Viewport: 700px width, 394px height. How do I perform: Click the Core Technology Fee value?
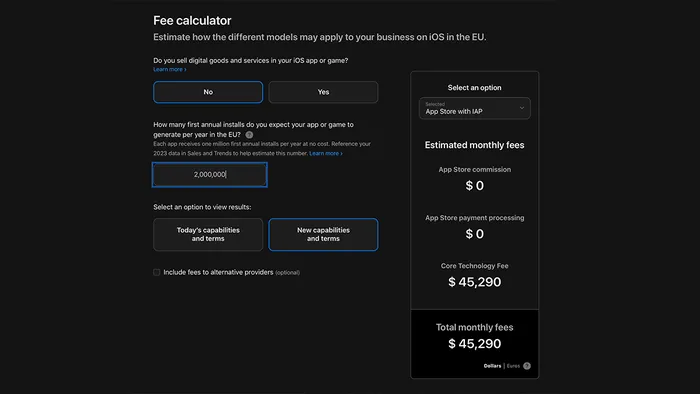click(x=475, y=282)
